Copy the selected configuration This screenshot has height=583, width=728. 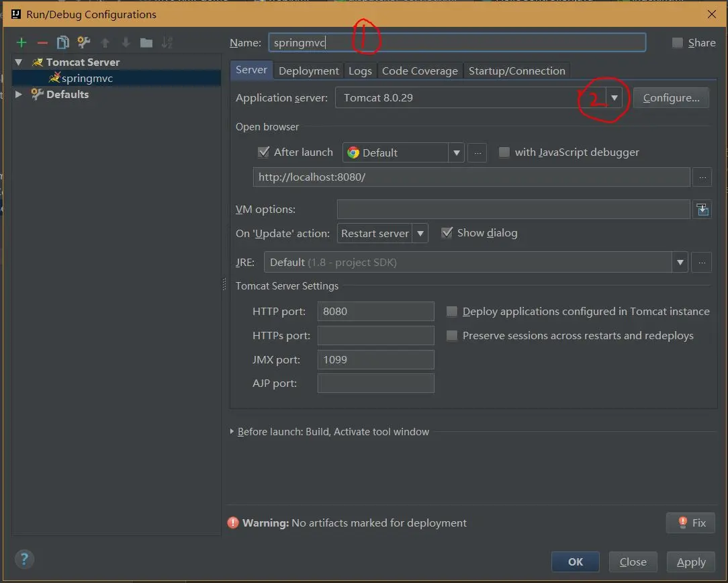click(62, 43)
